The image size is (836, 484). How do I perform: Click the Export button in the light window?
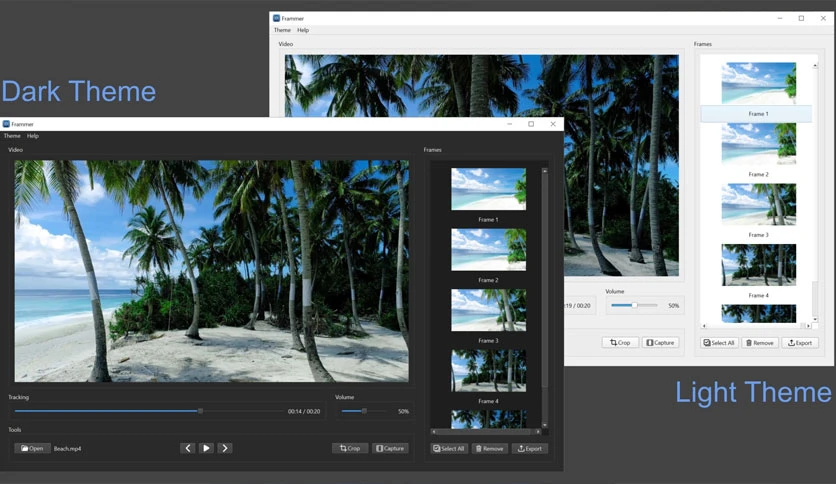(x=800, y=343)
